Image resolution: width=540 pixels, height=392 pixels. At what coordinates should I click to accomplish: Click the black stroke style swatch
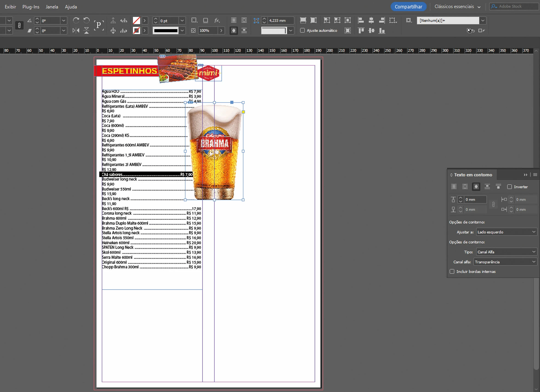pos(165,31)
